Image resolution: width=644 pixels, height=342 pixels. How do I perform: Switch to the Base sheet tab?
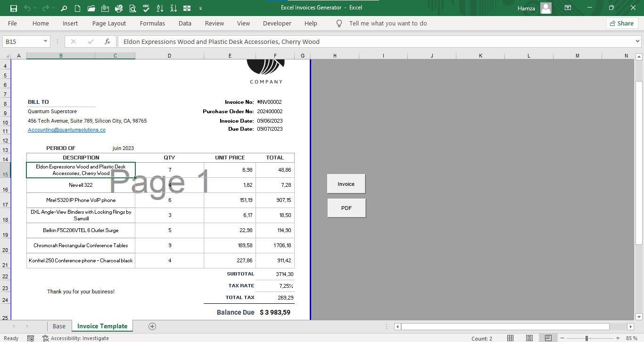coord(59,326)
